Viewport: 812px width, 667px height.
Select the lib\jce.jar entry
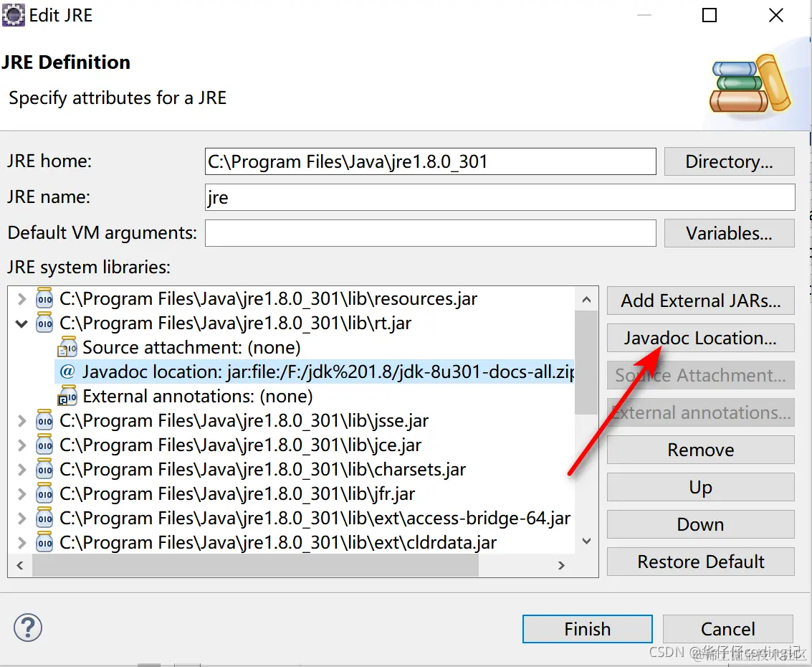pos(240,445)
